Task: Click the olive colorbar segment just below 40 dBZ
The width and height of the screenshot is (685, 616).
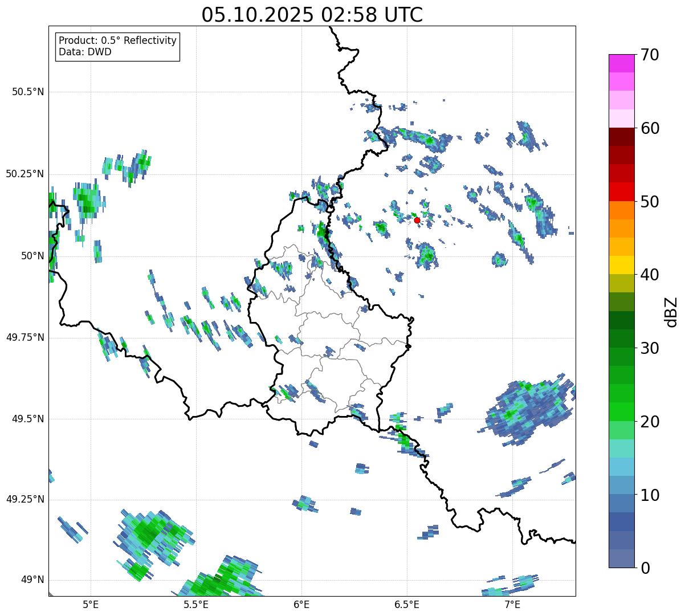Action: (621, 283)
